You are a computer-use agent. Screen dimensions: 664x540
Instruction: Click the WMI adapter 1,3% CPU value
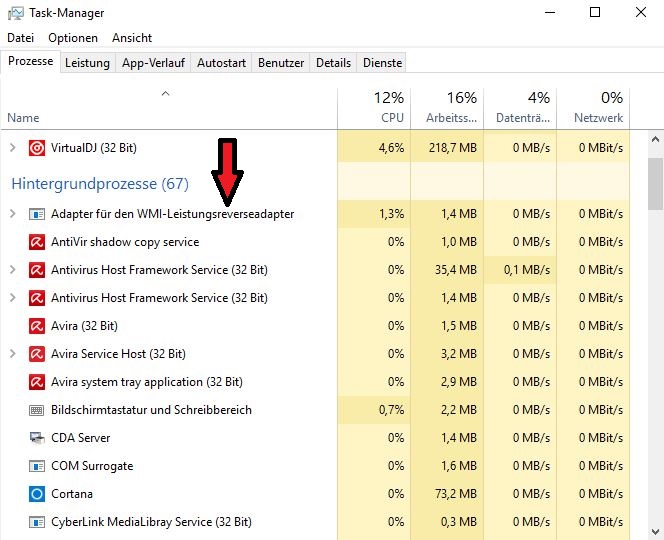[x=392, y=214]
